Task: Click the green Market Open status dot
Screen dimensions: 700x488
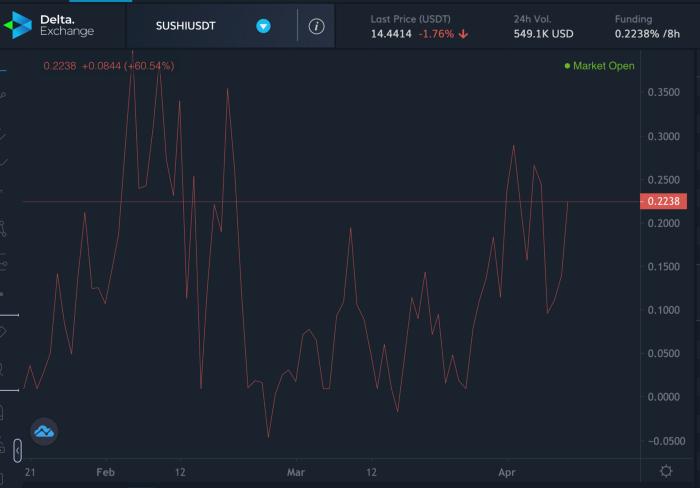Action: pos(567,66)
